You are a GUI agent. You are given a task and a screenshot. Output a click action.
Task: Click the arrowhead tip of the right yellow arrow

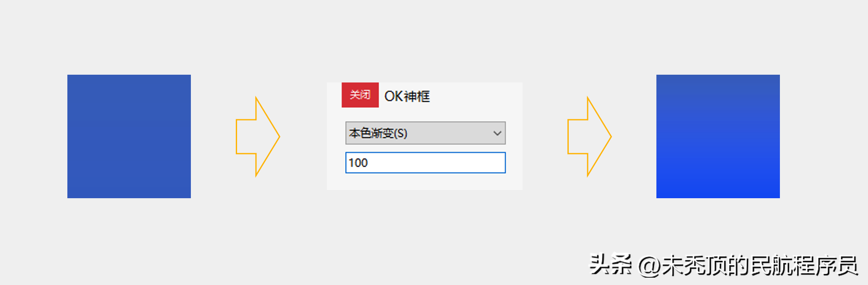click(x=609, y=136)
